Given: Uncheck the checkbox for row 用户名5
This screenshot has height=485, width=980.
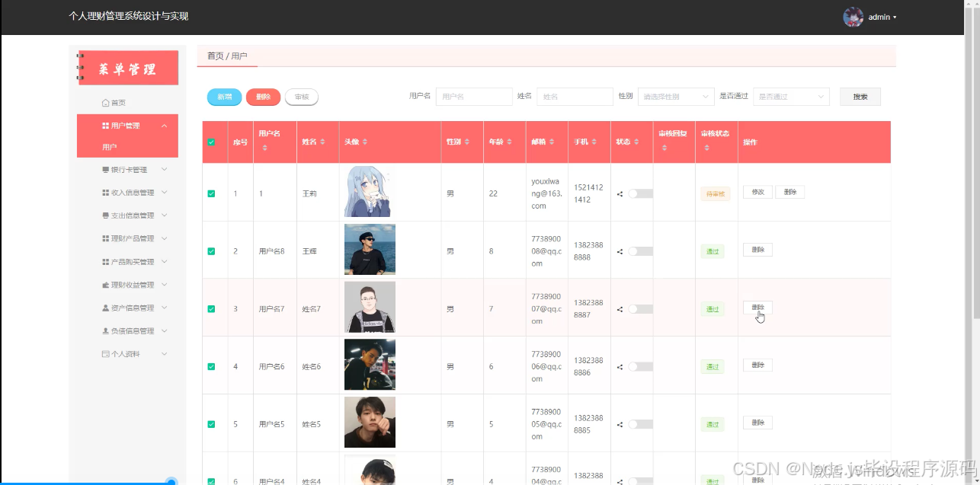Looking at the screenshot, I should (211, 424).
